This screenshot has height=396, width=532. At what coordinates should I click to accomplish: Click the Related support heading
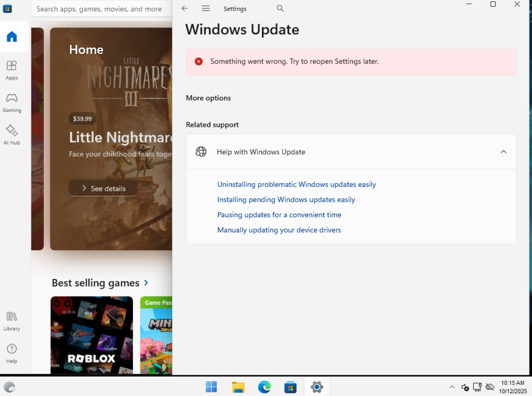tap(213, 125)
